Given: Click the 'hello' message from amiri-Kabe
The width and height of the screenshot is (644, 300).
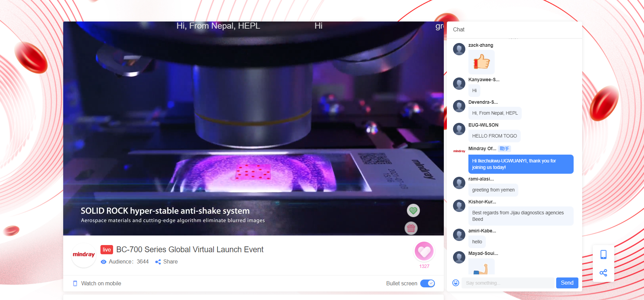Looking at the screenshot, I should (x=477, y=242).
